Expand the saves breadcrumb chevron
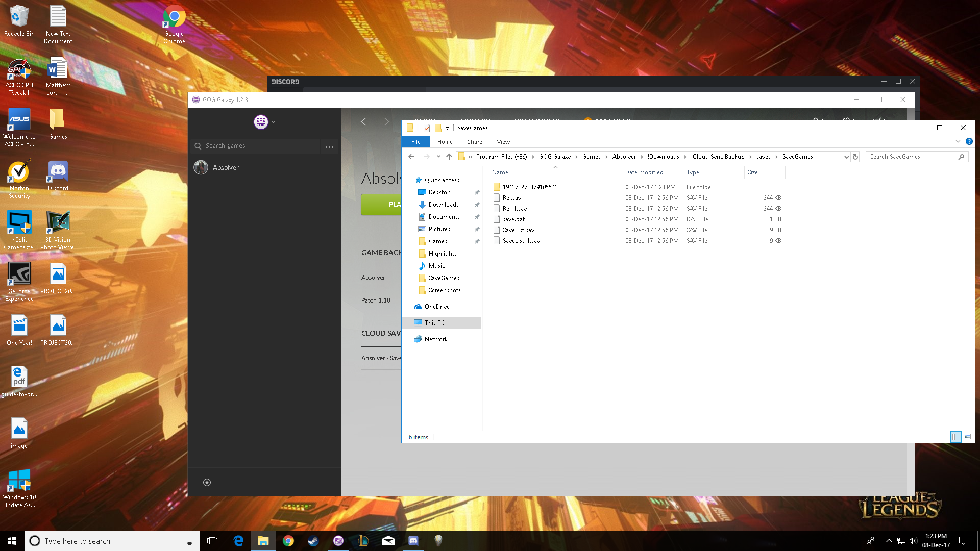This screenshot has width=980, height=551. point(776,157)
